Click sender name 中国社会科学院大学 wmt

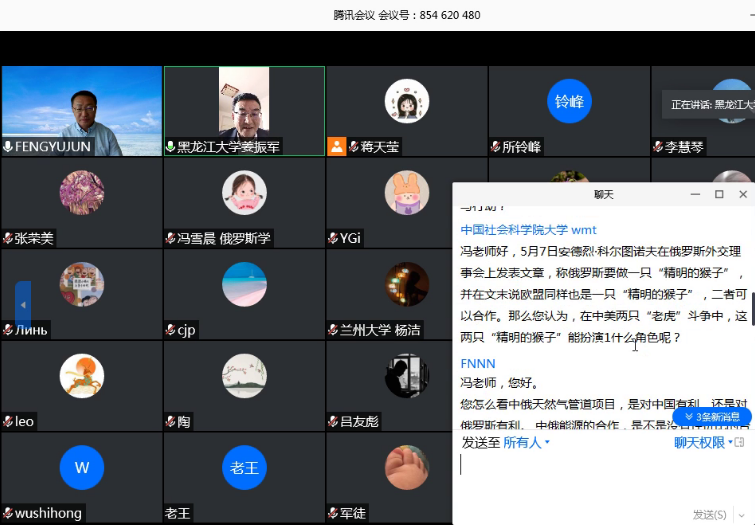click(528, 230)
